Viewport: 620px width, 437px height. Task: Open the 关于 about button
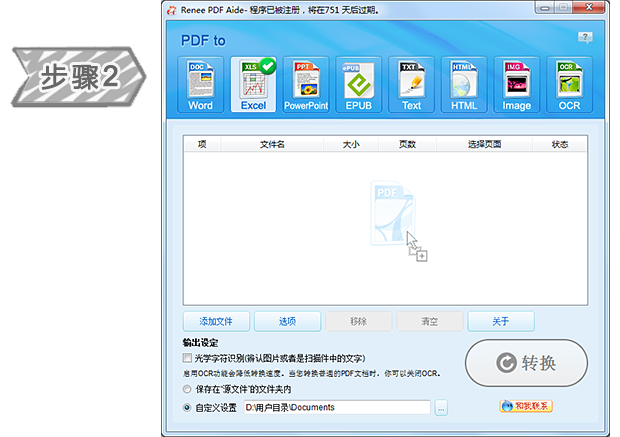pyautogui.click(x=501, y=321)
